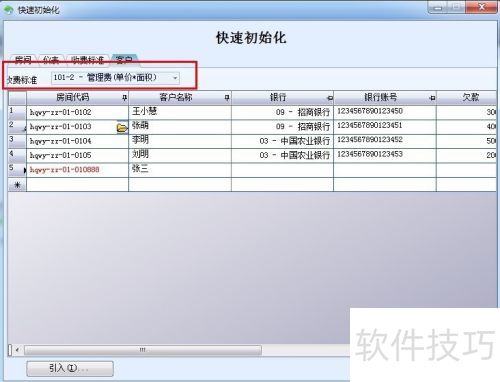
Task: Click 招商银行 cell in 张萌 row
Action: 282,127
